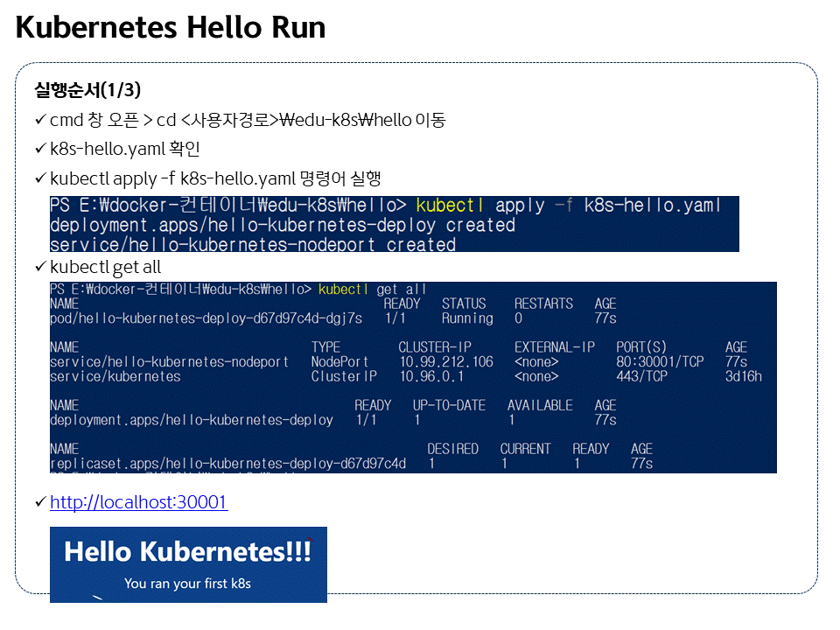Open the http://localhost:30001 link

coord(139,502)
